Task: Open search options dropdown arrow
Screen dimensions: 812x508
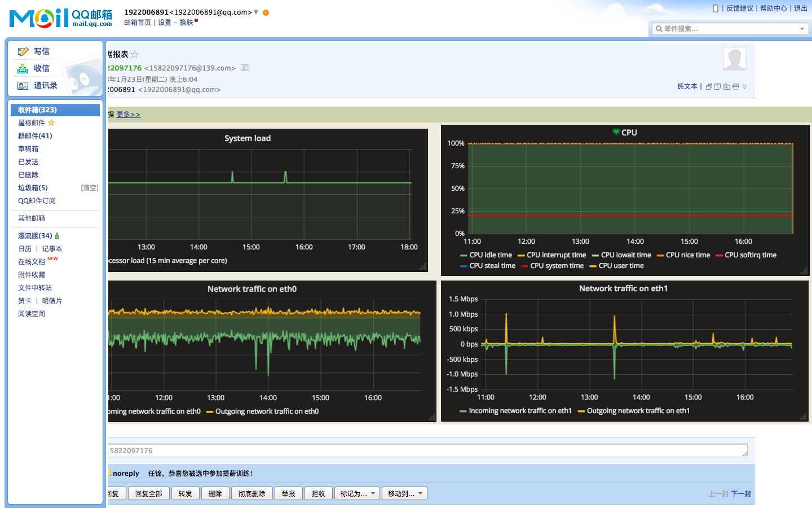Action: [802, 29]
